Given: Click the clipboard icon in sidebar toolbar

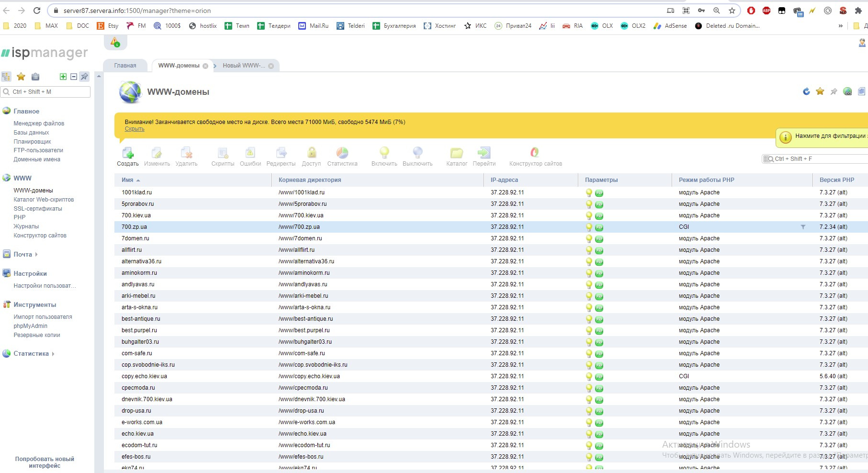Looking at the screenshot, I should (35, 77).
